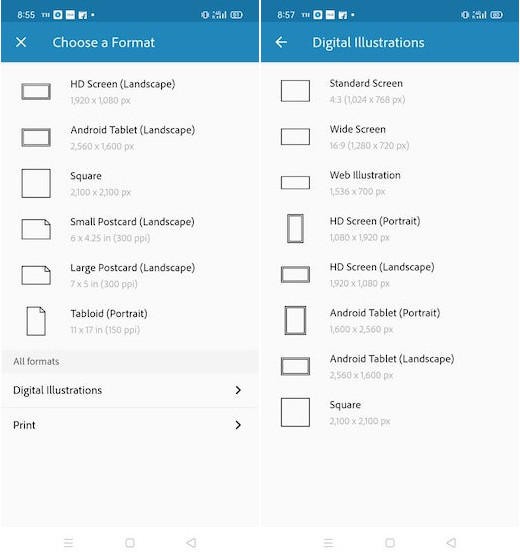Tap Android back button on left phone
This screenshot has height=560, width=520.
[x=191, y=543]
